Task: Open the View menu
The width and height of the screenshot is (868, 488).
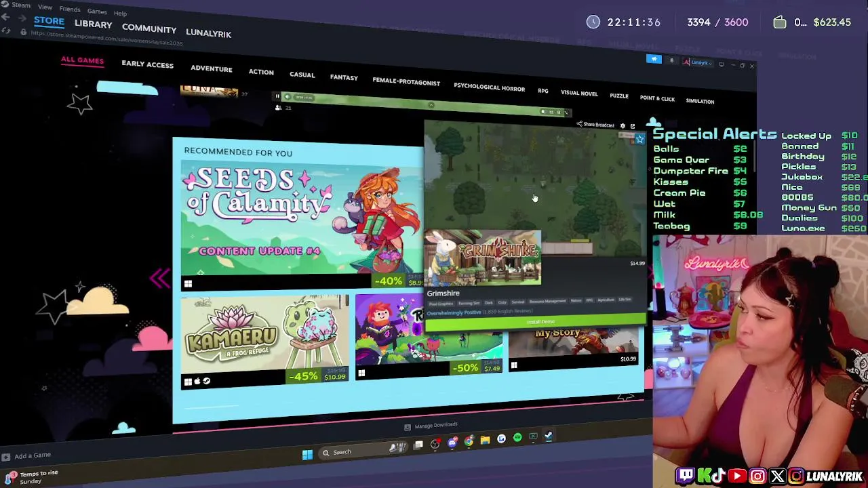Action: click(x=45, y=7)
